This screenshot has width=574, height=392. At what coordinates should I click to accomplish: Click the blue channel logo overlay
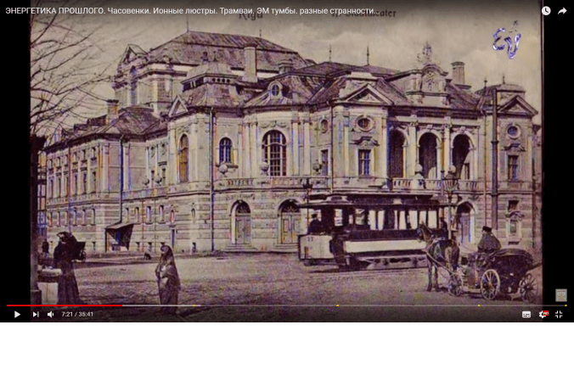click(506, 39)
